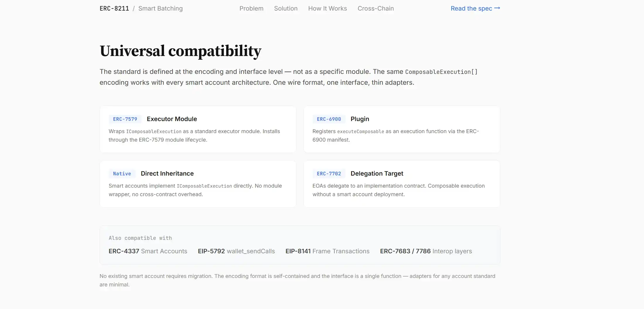
Task: Click the Native badge
Action: (122, 174)
